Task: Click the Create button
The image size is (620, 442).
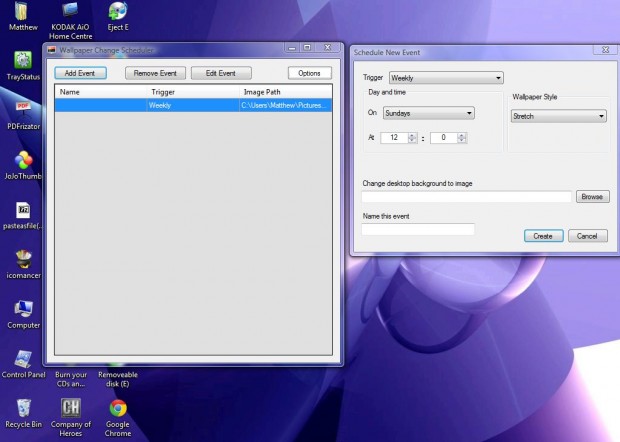Action: point(542,236)
